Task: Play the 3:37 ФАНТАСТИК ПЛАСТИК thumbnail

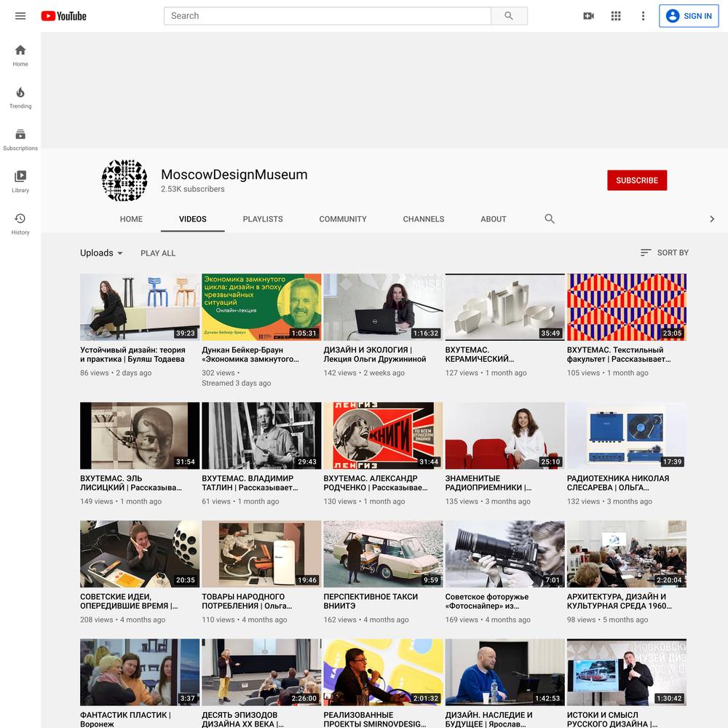Action: 140,672
